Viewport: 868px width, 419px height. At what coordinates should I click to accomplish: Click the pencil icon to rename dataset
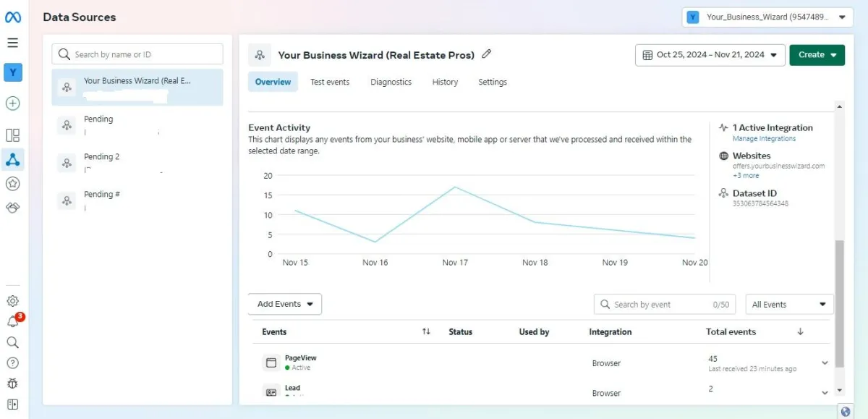click(x=487, y=54)
